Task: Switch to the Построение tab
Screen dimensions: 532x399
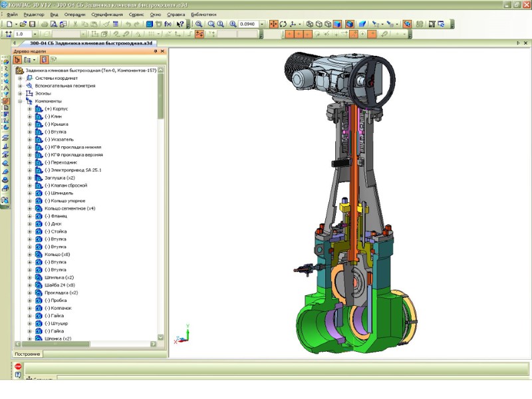Action: tap(27, 354)
